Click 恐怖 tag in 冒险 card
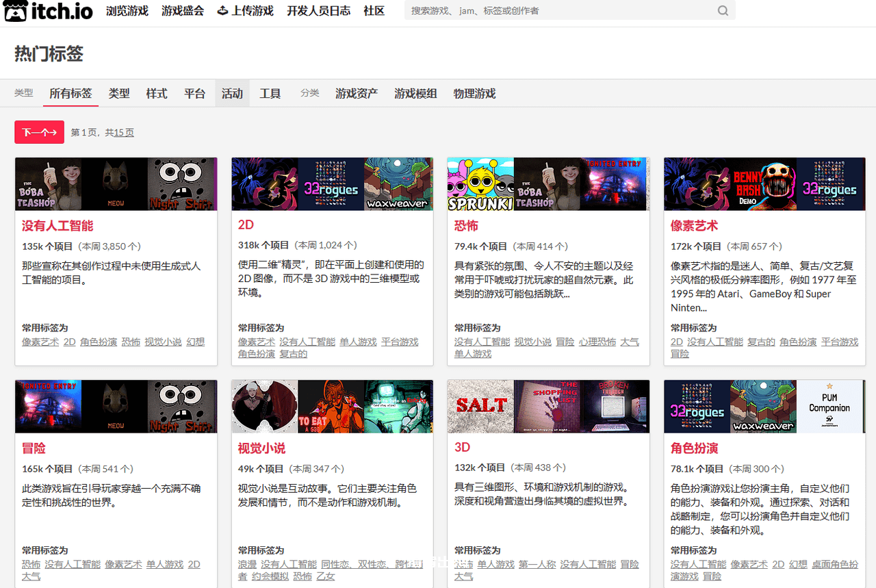 pyautogui.click(x=31, y=564)
